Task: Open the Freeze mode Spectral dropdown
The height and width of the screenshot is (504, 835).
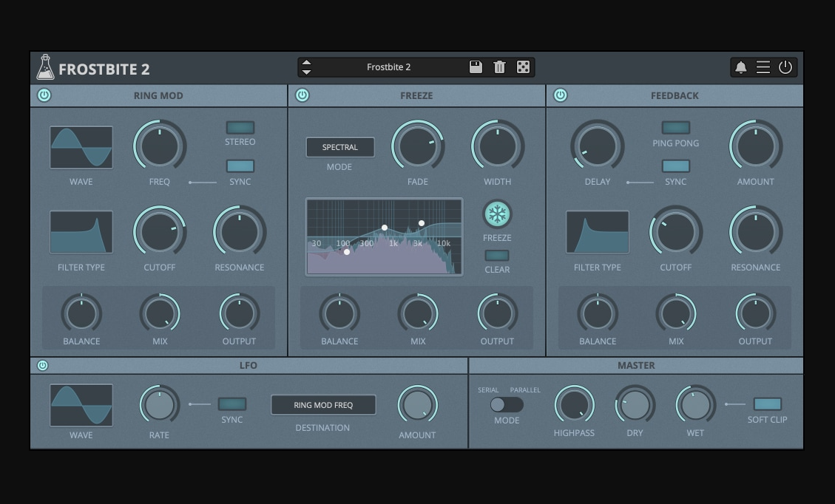Action: [x=340, y=147]
